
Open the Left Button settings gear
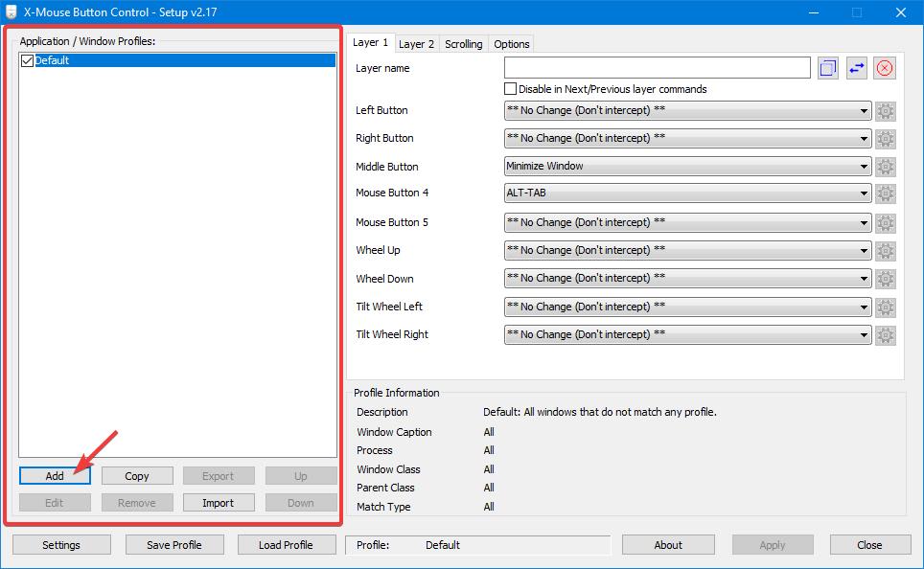[885, 111]
